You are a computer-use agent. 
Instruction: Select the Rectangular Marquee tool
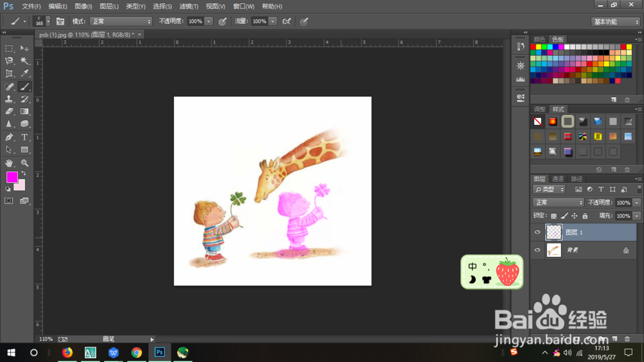coord(8,48)
